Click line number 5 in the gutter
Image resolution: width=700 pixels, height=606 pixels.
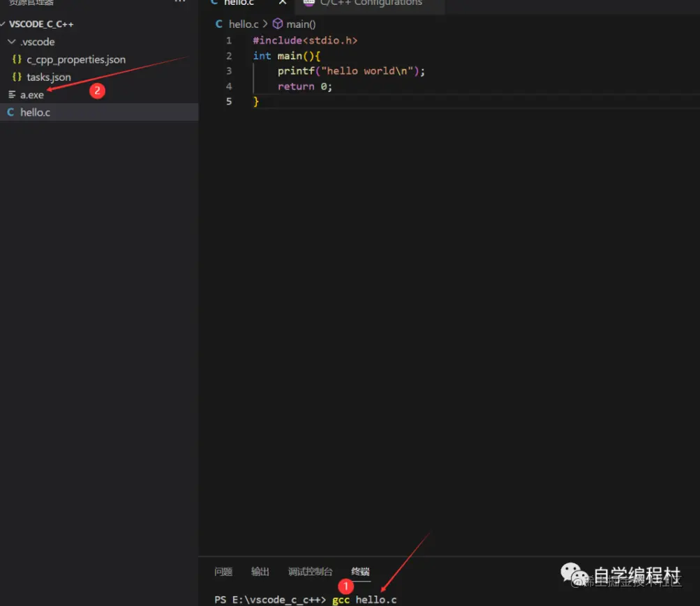pyautogui.click(x=229, y=101)
